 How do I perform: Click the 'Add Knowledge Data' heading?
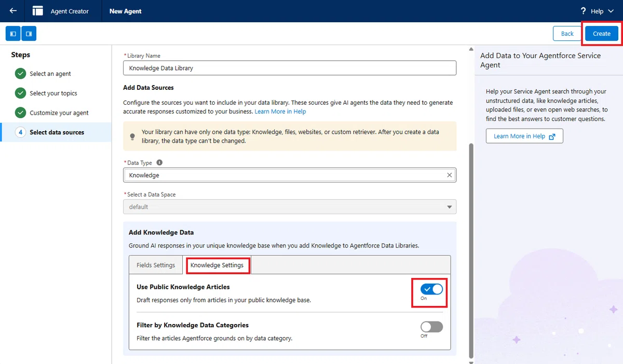(x=161, y=232)
